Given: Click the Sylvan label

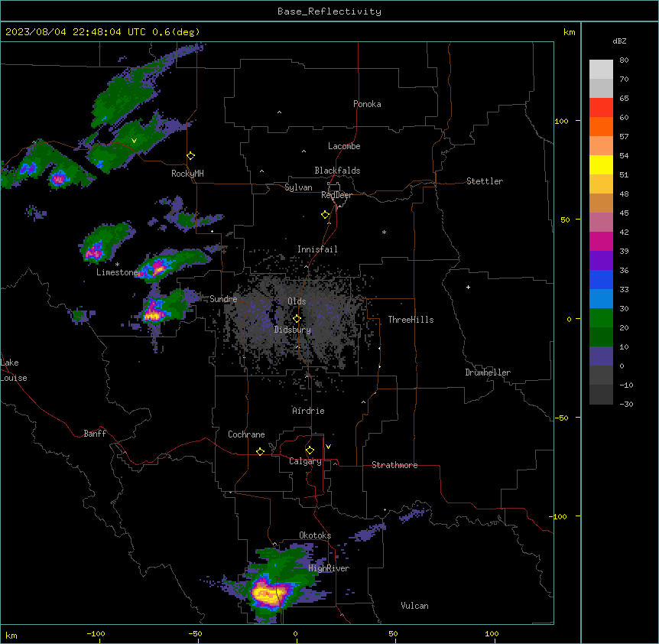Looking at the screenshot, I should point(298,187).
